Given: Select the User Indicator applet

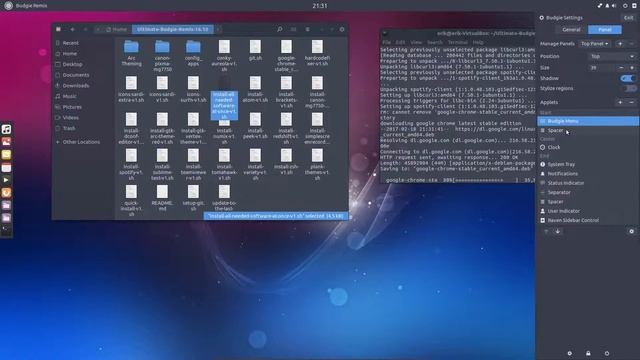Looking at the screenshot, I should 588,211.
